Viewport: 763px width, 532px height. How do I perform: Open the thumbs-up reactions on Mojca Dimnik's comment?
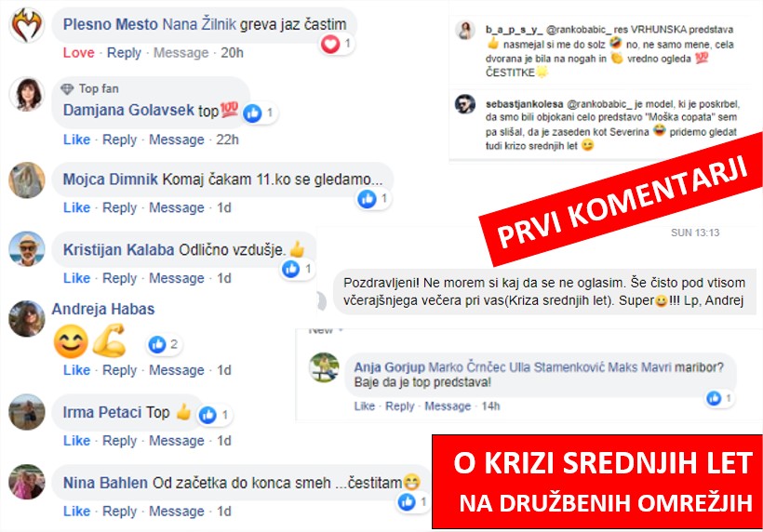(x=367, y=198)
